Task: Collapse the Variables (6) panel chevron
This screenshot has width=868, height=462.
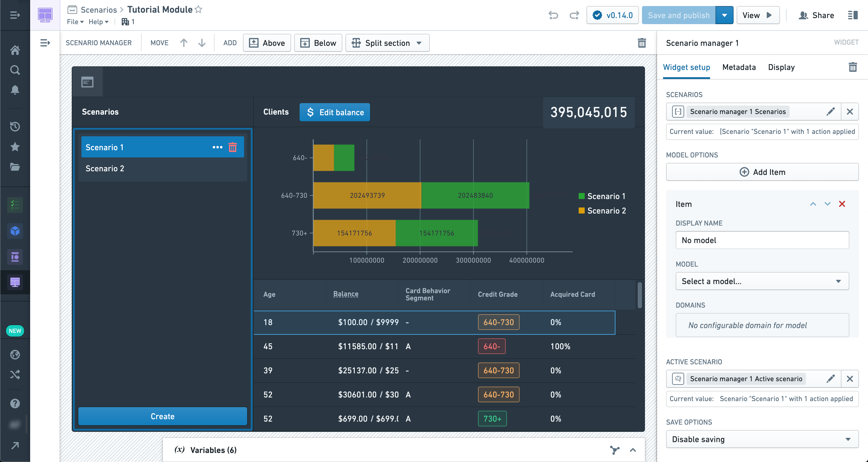Action: coord(633,450)
